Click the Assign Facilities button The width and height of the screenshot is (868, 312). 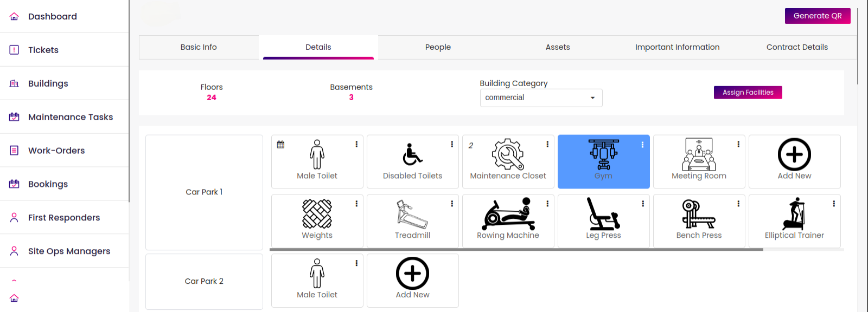click(748, 93)
